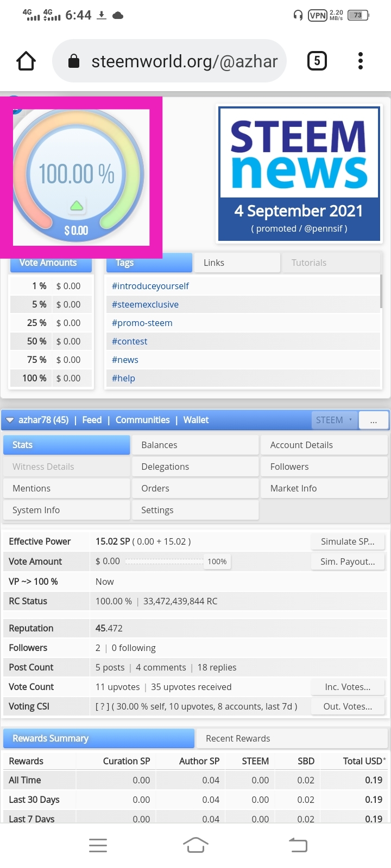This screenshot has width=391, height=868.
Task: Click the 'Total USD' column header
Action: coord(364,761)
